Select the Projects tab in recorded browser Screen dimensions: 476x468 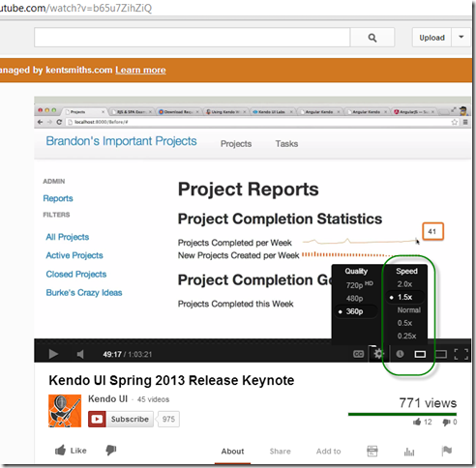tap(85, 112)
